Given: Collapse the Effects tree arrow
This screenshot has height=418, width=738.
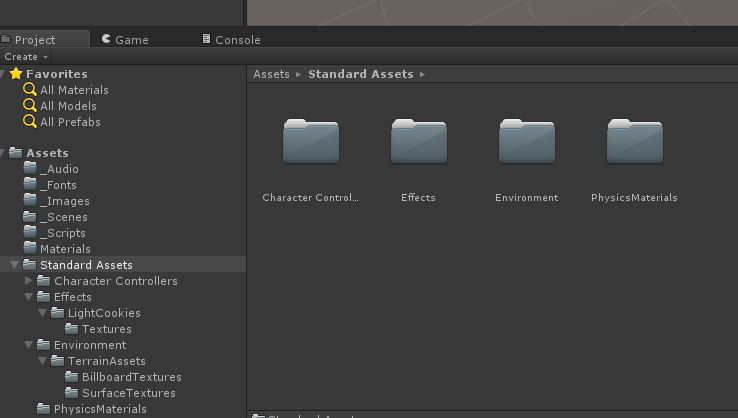Looking at the screenshot, I should pyautogui.click(x=29, y=297).
